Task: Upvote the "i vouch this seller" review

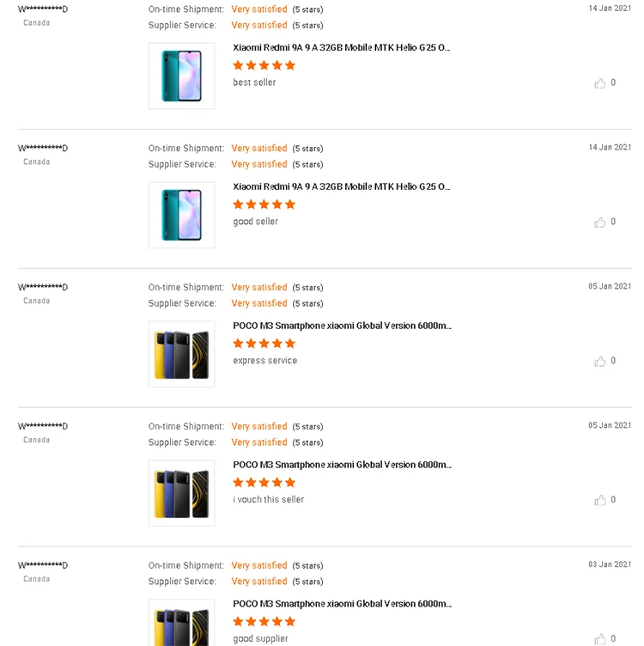Action: [x=600, y=501]
